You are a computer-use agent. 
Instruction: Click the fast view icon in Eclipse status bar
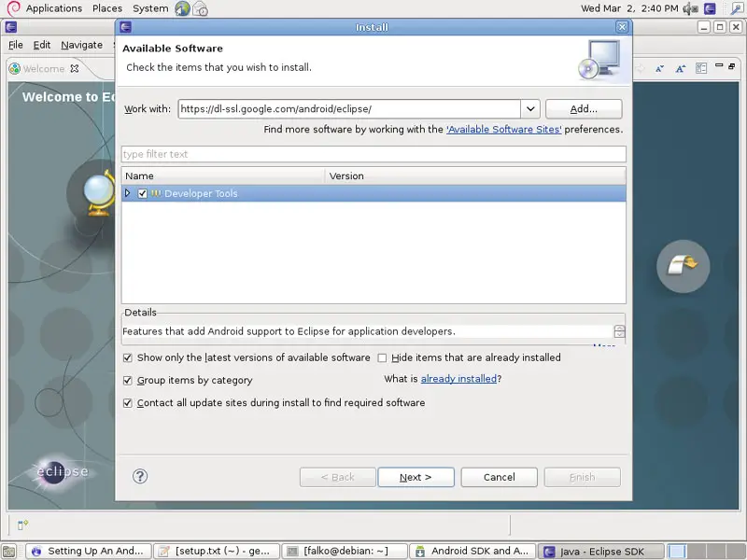click(x=22, y=525)
